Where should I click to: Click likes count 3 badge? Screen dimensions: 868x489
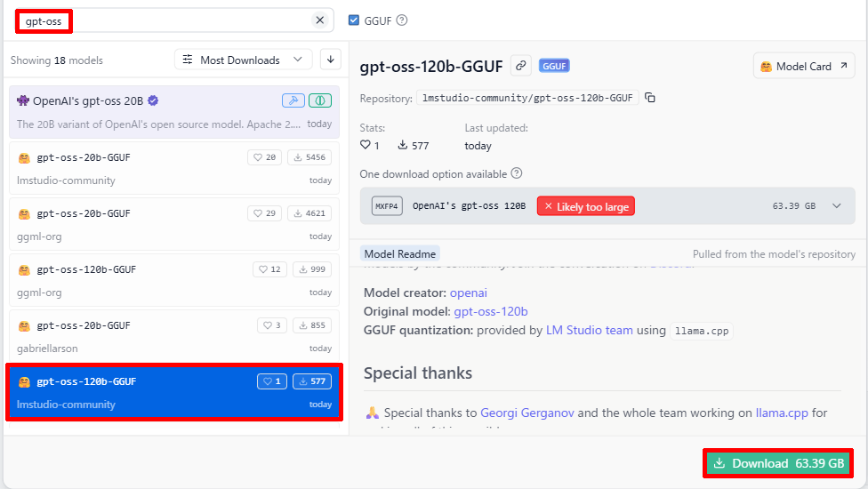[x=272, y=325]
